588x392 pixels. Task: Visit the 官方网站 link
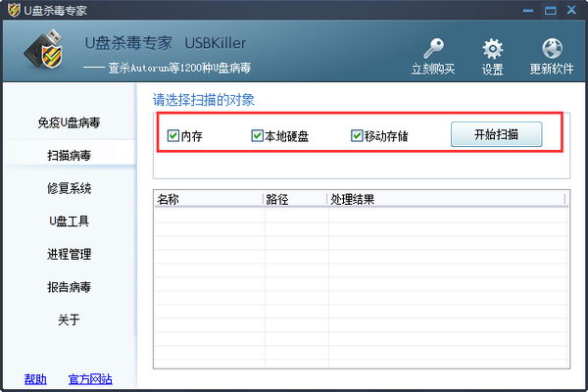[90, 379]
